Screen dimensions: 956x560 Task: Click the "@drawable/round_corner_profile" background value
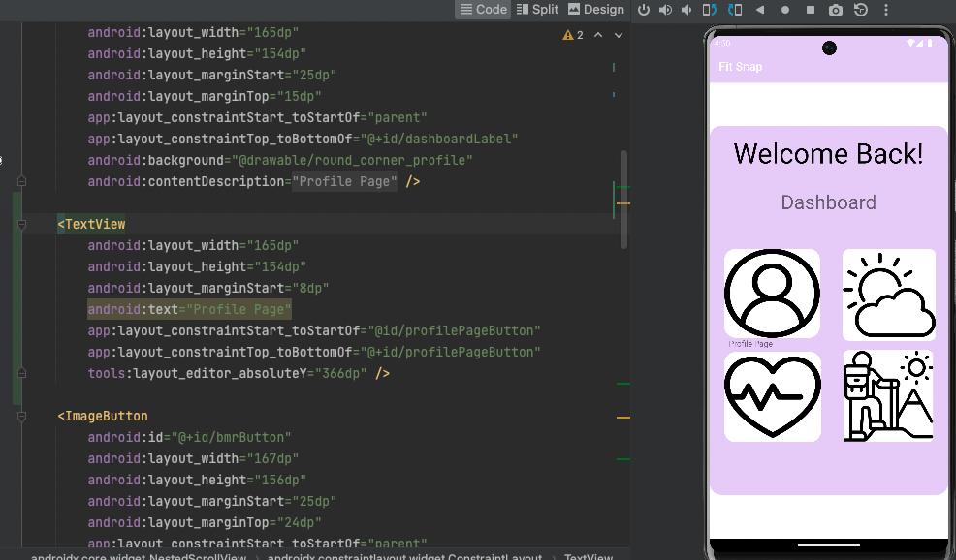(352, 160)
